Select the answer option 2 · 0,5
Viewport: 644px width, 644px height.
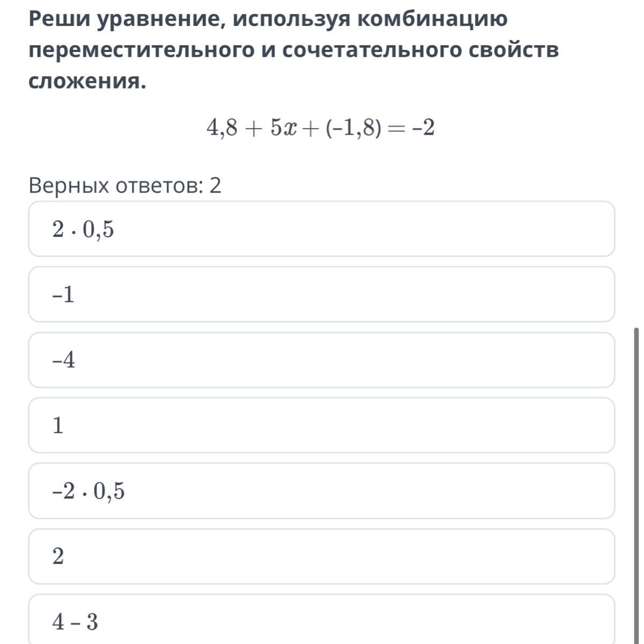coord(321,229)
